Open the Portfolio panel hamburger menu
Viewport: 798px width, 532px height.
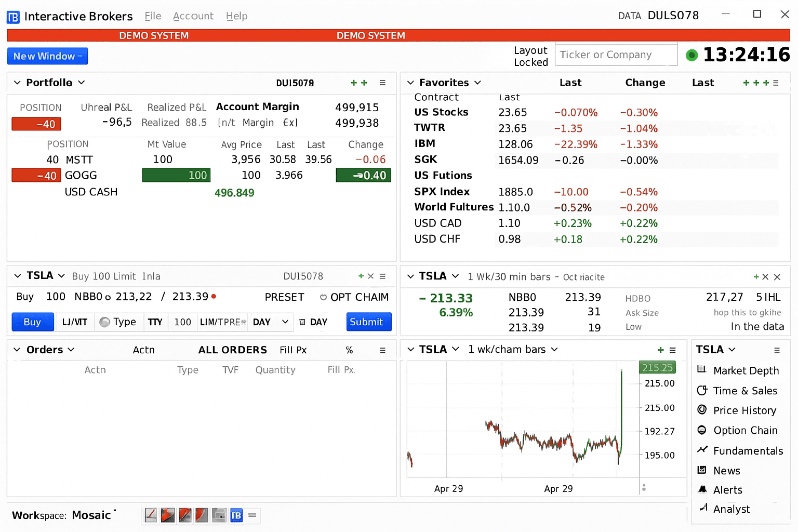382,83
